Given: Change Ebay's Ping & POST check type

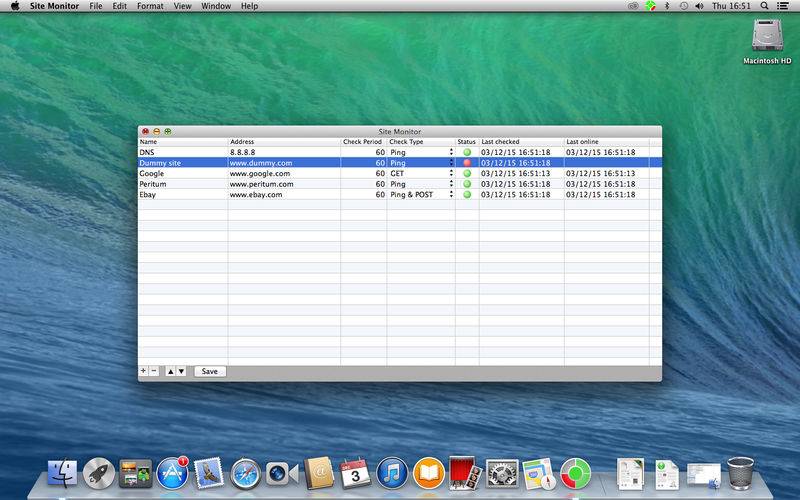Looking at the screenshot, I should click(451, 195).
